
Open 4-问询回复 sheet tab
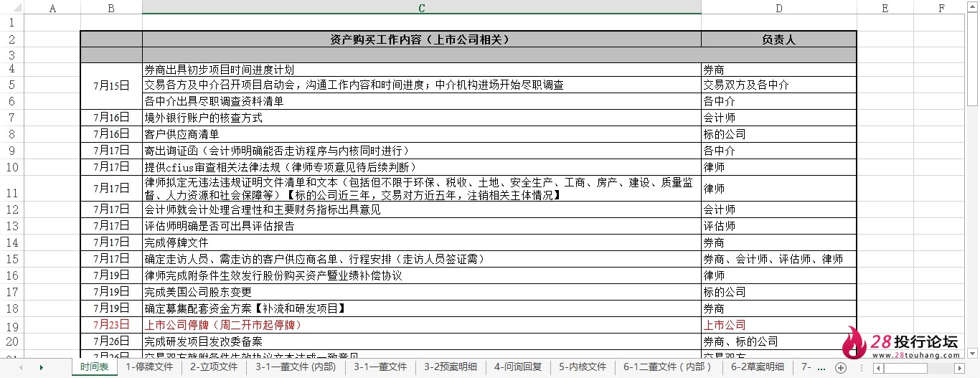click(x=518, y=367)
